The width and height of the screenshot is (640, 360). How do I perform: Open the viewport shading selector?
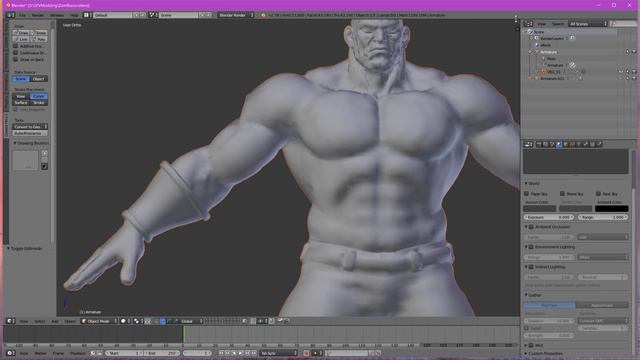[125, 321]
